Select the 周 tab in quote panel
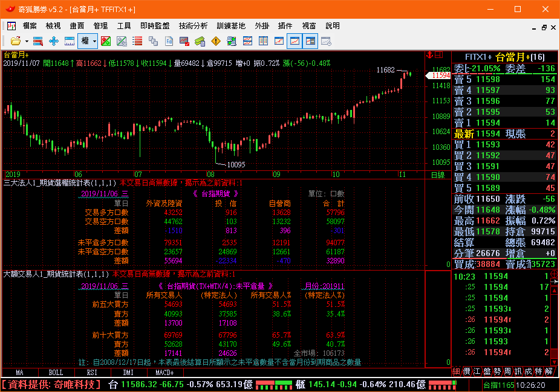560x392 pixels. (508, 371)
